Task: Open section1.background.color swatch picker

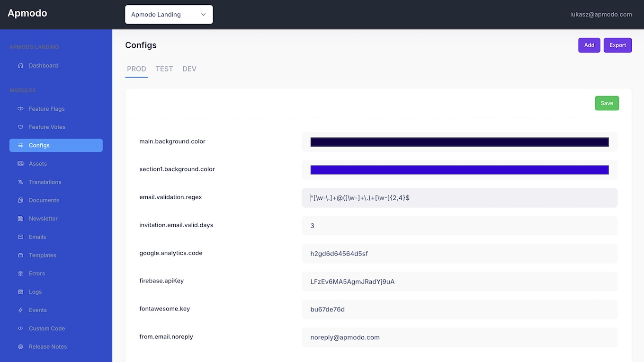Action: [x=459, y=170]
